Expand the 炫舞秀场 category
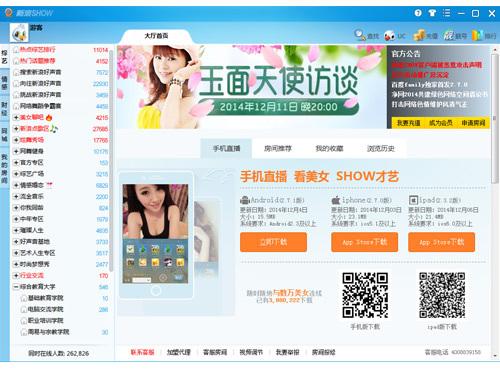Viewport: 500px width, 375px height. pyautogui.click(x=16, y=140)
